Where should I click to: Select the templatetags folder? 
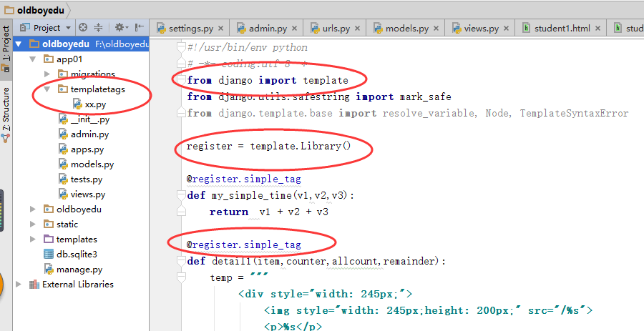click(x=97, y=89)
